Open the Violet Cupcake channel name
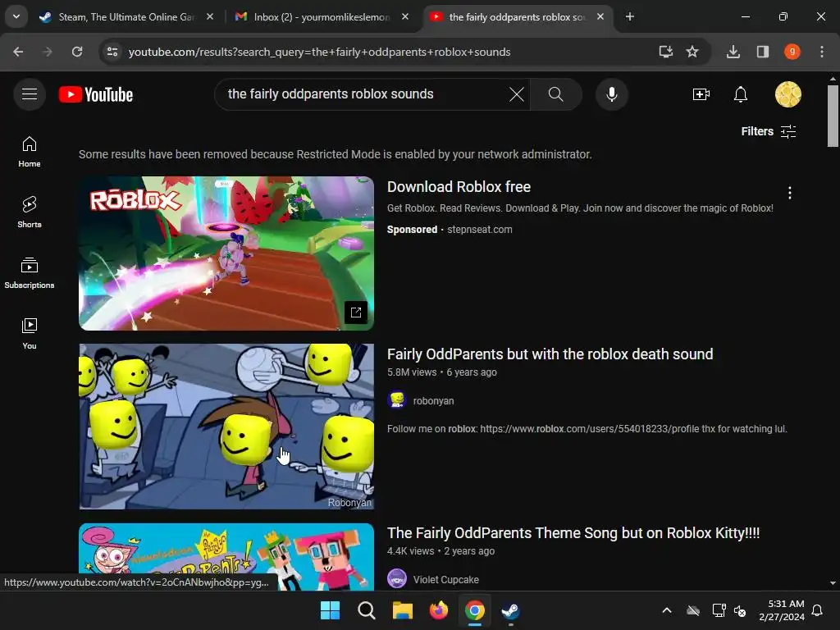The image size is (840, 630). coord(445,580)
